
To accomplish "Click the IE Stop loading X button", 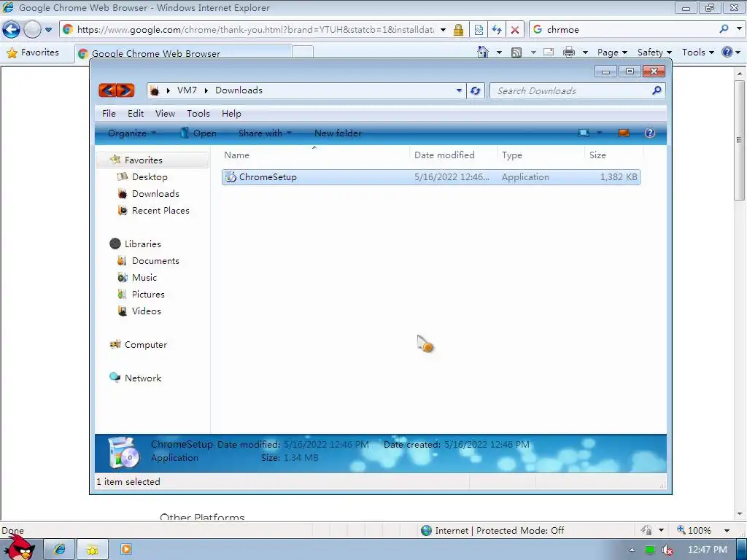I will tap(514, 29).
